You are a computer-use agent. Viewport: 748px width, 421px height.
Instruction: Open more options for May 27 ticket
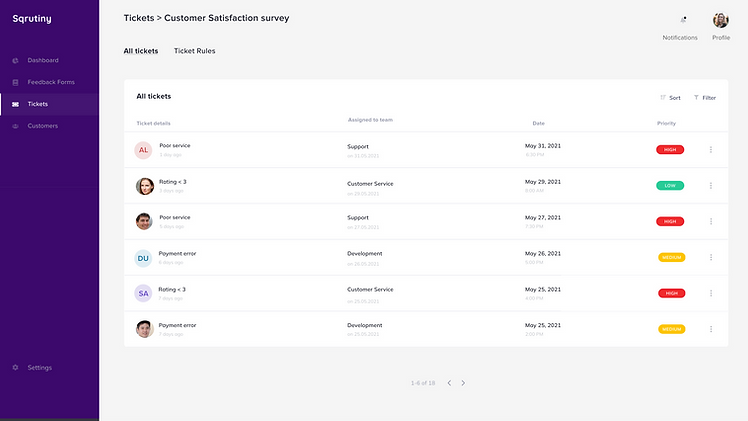click(x=711, y=221)
